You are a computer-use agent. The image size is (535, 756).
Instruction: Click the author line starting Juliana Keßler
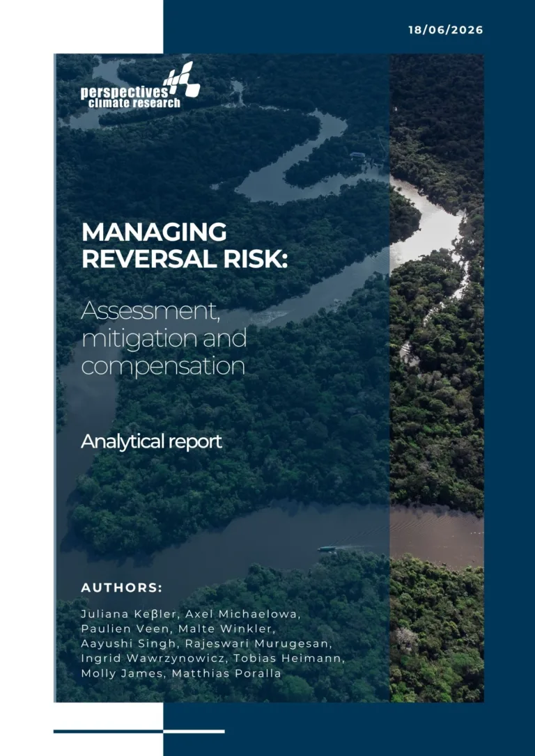(x=191, y=615)
